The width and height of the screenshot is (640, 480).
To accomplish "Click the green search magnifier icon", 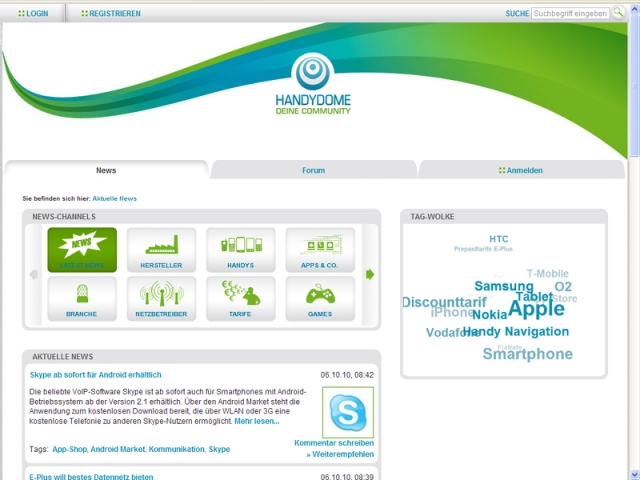I will tap(618, 12).
